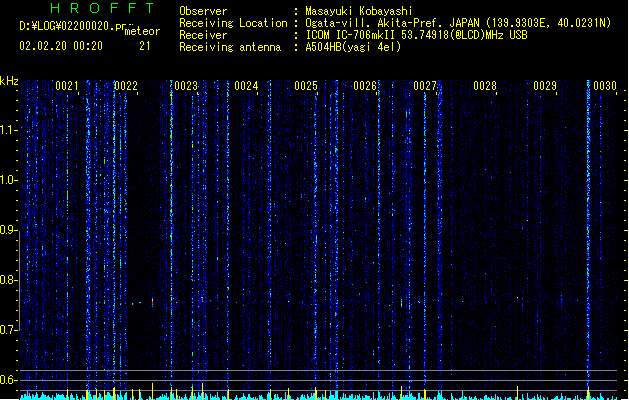Click the Observer label
This screenshot has width=629, height=400.
pyautogui.click(x=203, y=11)
